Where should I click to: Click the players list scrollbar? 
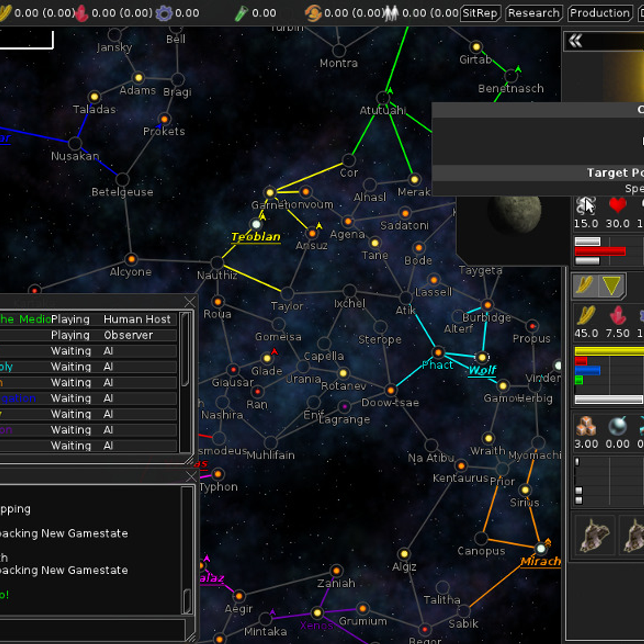[185, 349]
